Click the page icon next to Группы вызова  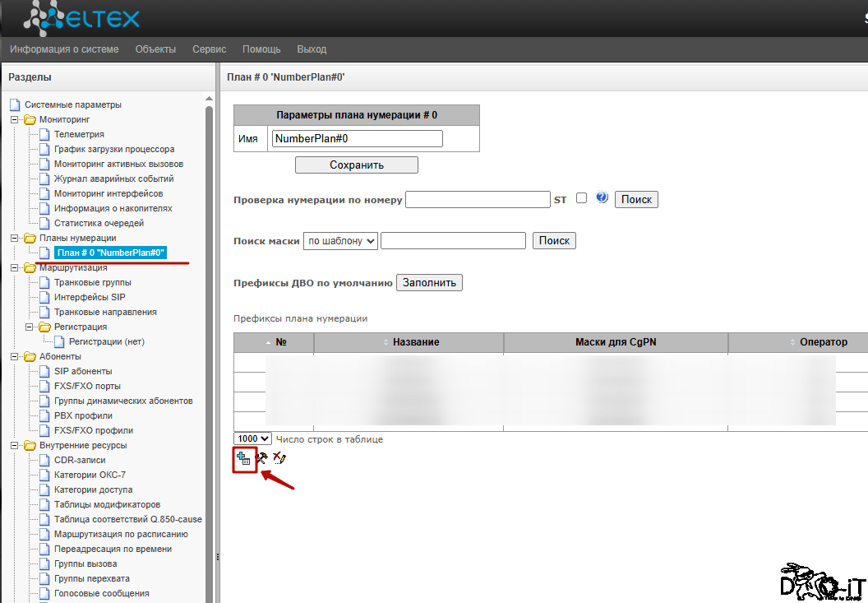44,564
